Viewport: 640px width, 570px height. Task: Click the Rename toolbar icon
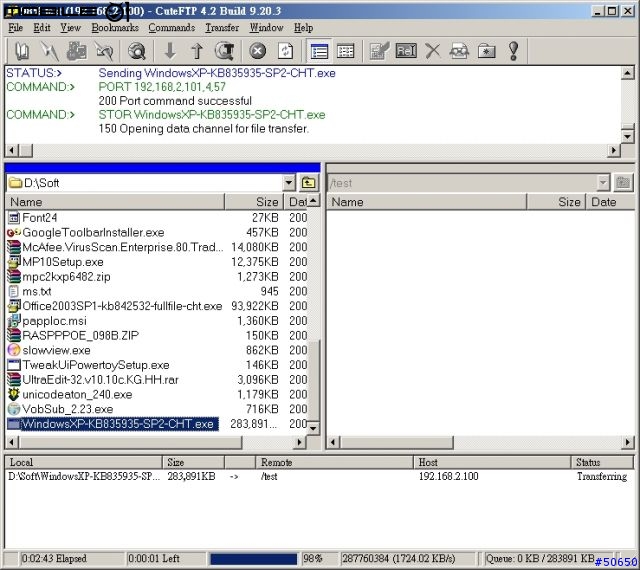coord(406,51)
